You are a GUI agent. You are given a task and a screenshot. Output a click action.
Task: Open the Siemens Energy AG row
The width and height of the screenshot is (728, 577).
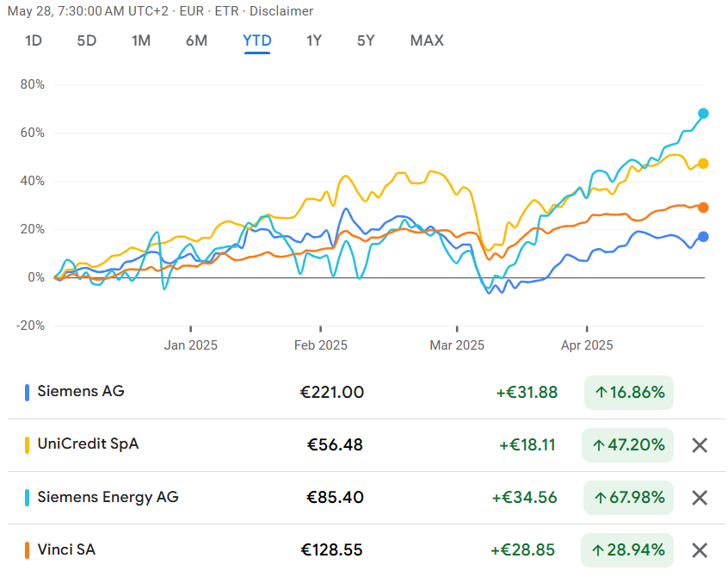pyautogui.click(x=367, y=498)
